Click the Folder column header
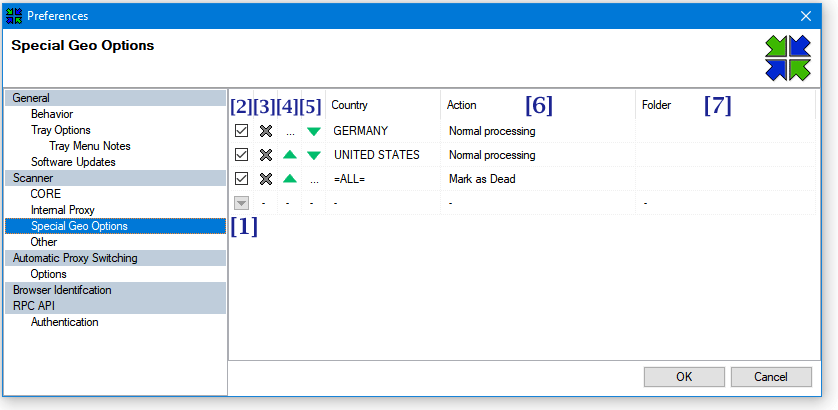The height and width of the screenshot is (410, 838). tap(725, 105)
